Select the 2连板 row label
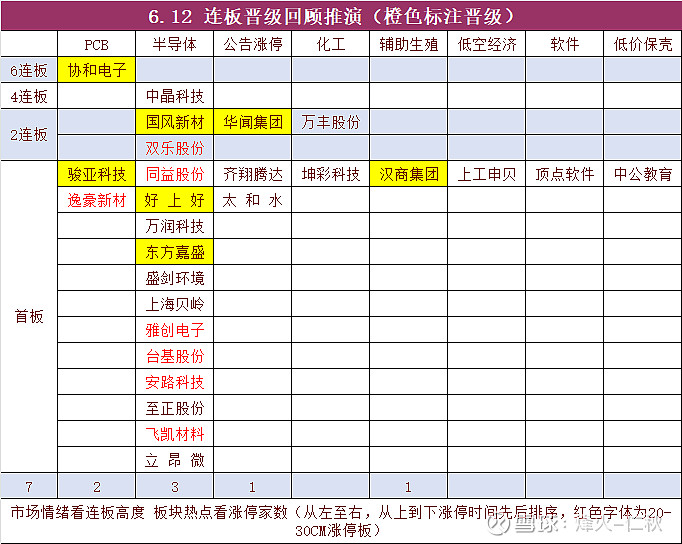The height and width of the screenshot is (544, 682). (29, 135)
